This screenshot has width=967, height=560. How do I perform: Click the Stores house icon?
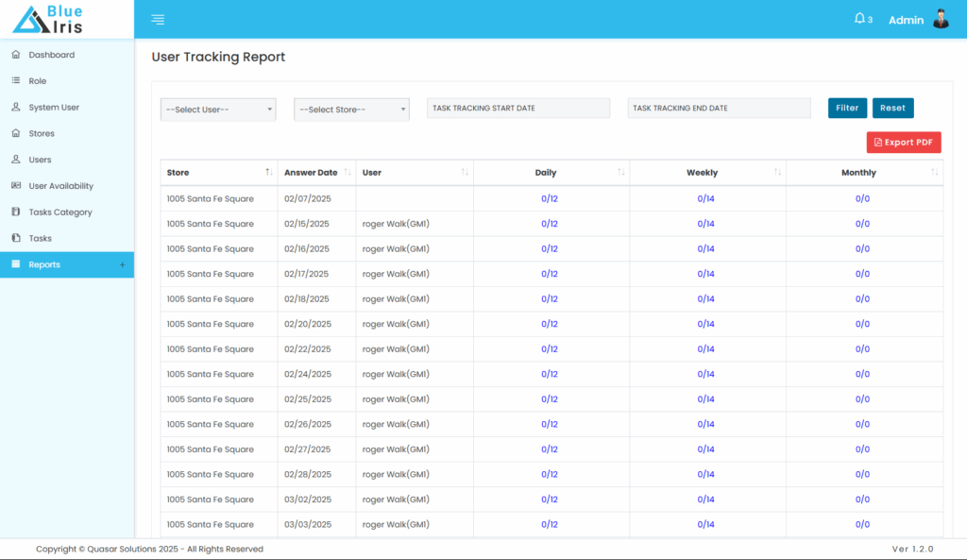(16, 133)
